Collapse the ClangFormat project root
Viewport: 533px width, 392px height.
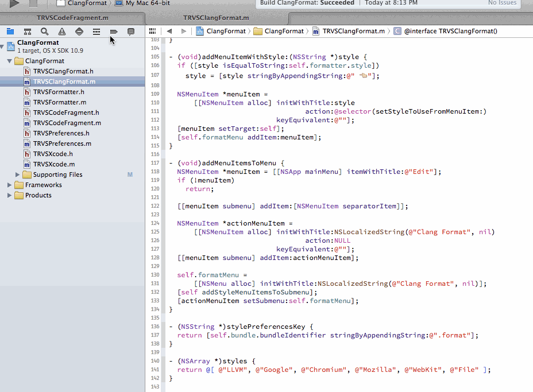pos(2,46)
